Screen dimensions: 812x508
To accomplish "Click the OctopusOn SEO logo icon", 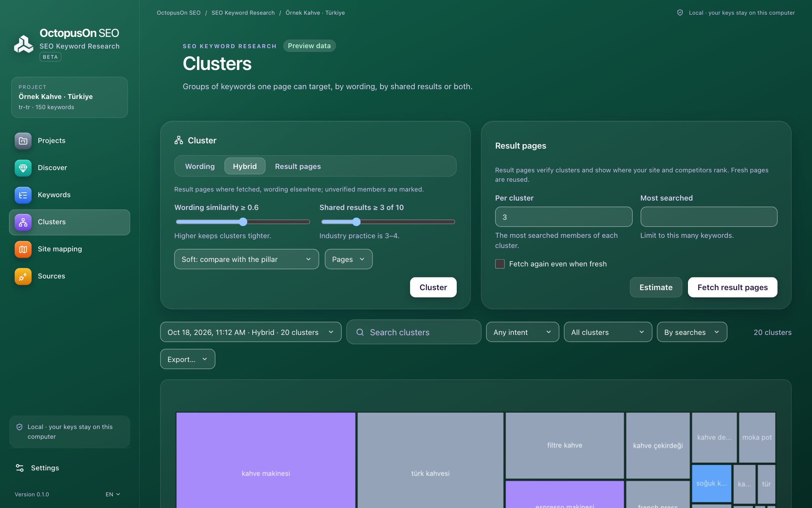I will click(24, 44).
